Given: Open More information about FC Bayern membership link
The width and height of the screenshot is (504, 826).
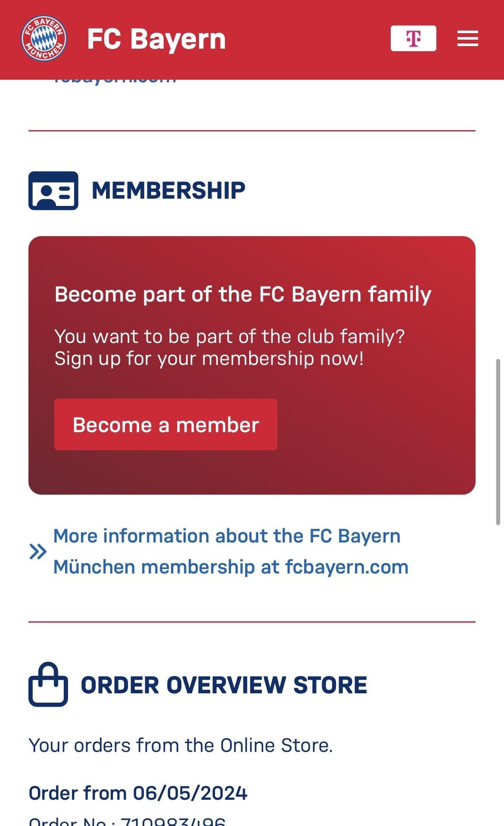Looking at the screenshot, I should [x=231, y=551].
